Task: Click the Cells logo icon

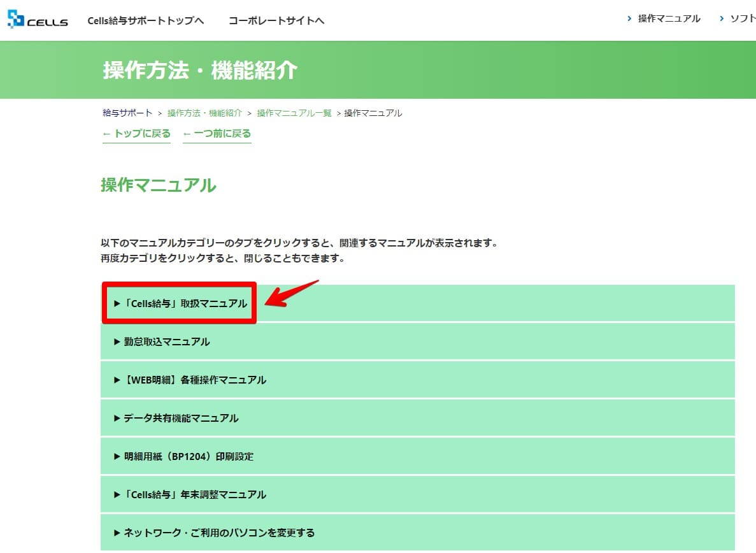Action: pos(16,19)
